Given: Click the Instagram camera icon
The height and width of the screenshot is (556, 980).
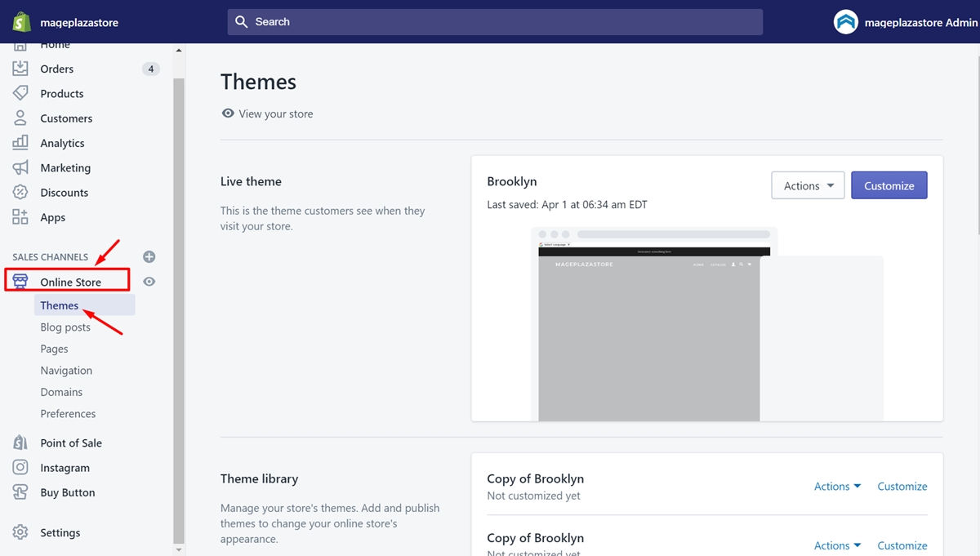Looking at the screenshot, I should pyautogui.click(x=20, y=468).
